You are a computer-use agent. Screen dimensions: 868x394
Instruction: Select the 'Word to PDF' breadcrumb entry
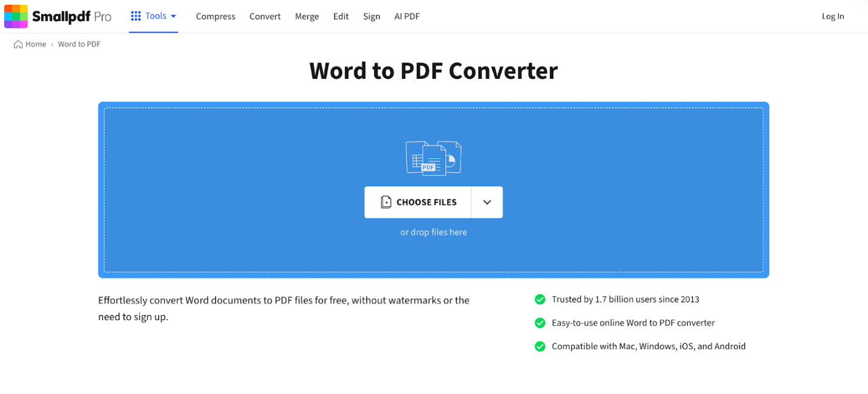pyautogui.click(x=79, y=44)
